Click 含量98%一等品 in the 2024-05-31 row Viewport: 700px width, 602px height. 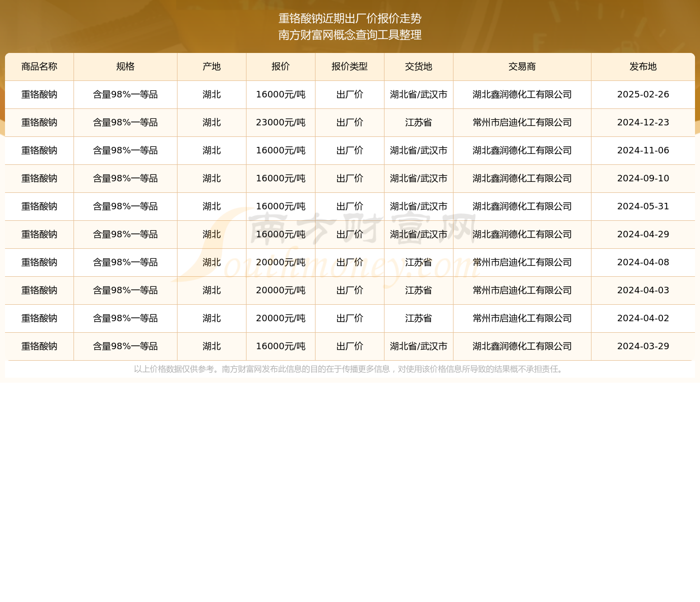tap(125, 207)
